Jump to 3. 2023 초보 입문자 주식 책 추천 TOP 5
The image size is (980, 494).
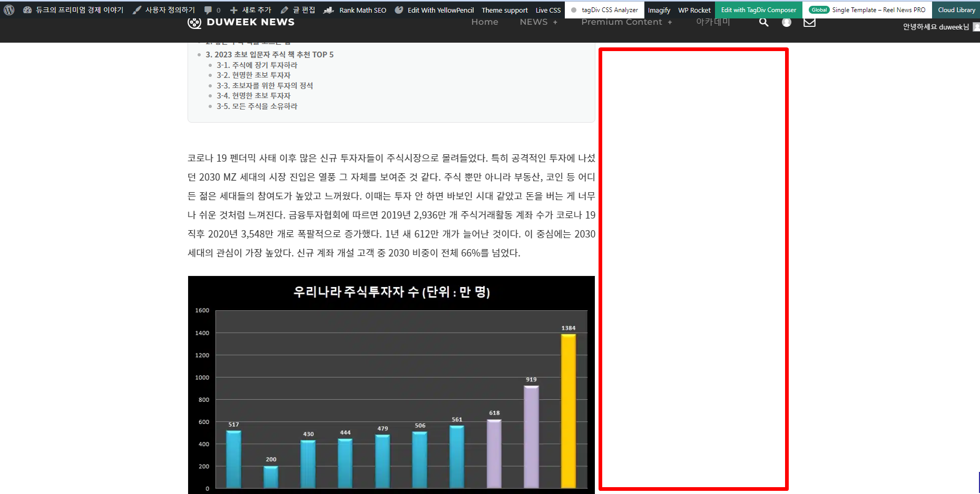270,55
